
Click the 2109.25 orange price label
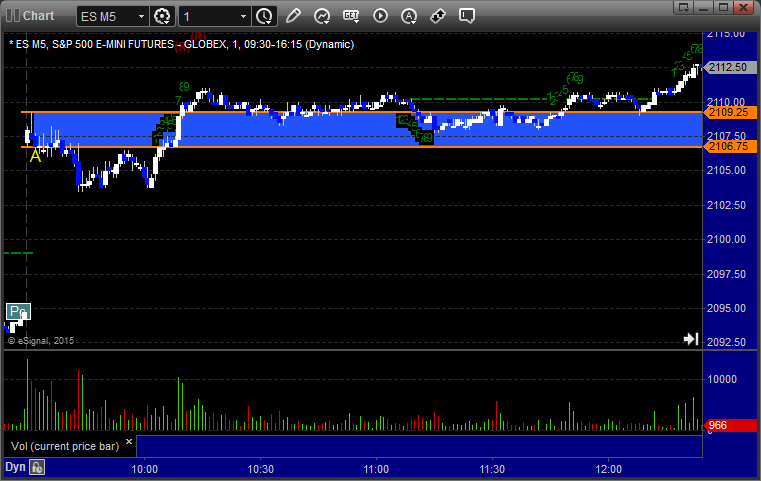click(x=730, y=112)
